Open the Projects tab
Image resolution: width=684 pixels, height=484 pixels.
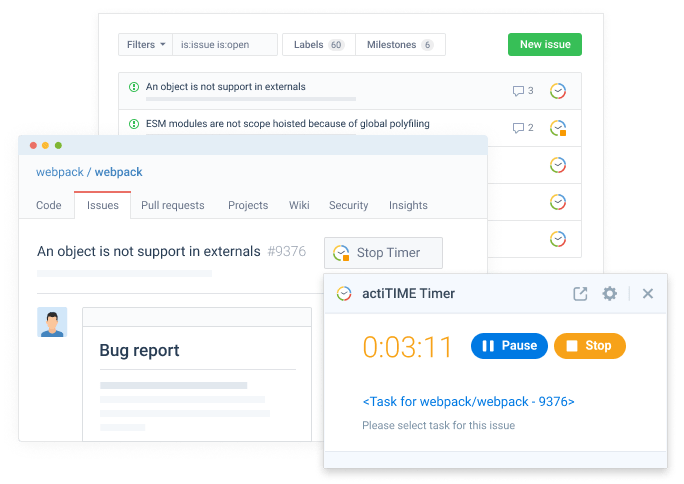[248, 205]
